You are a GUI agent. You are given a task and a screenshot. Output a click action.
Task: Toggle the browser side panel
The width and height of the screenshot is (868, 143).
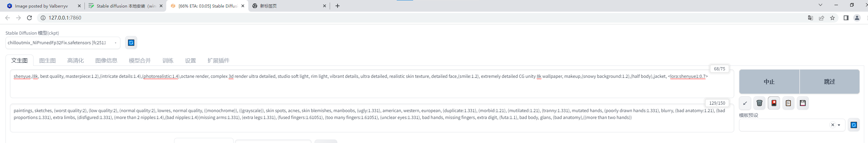point(846,18)
